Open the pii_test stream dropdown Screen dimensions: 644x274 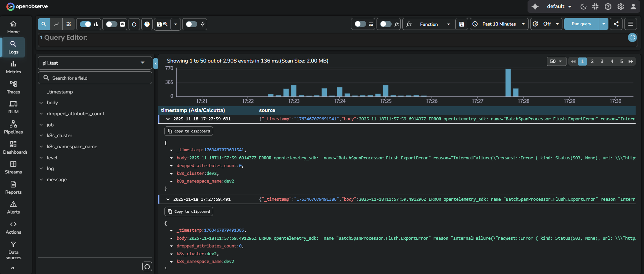coord(95,63)
